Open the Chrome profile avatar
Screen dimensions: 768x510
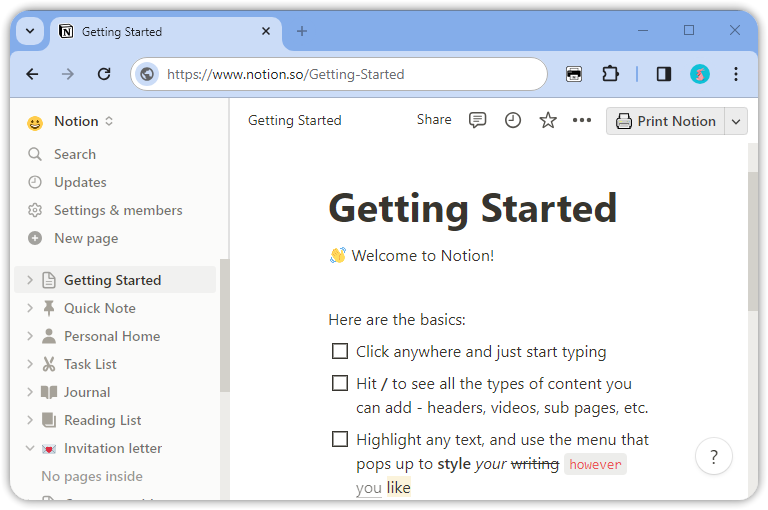click(x=700, y=74)
